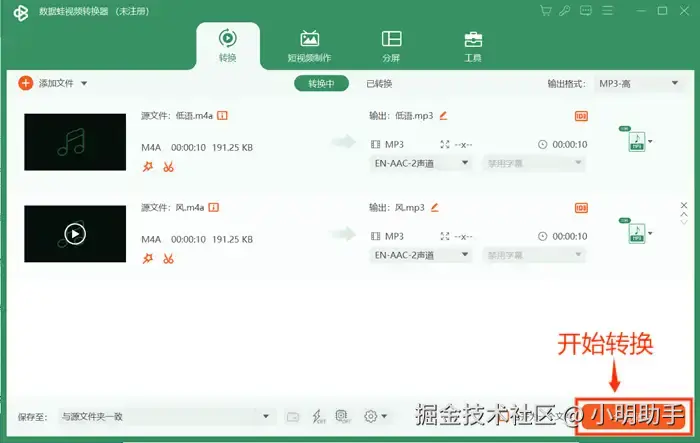Click the --x-- resolution of 低语.mp3

[x=463, y=144]
